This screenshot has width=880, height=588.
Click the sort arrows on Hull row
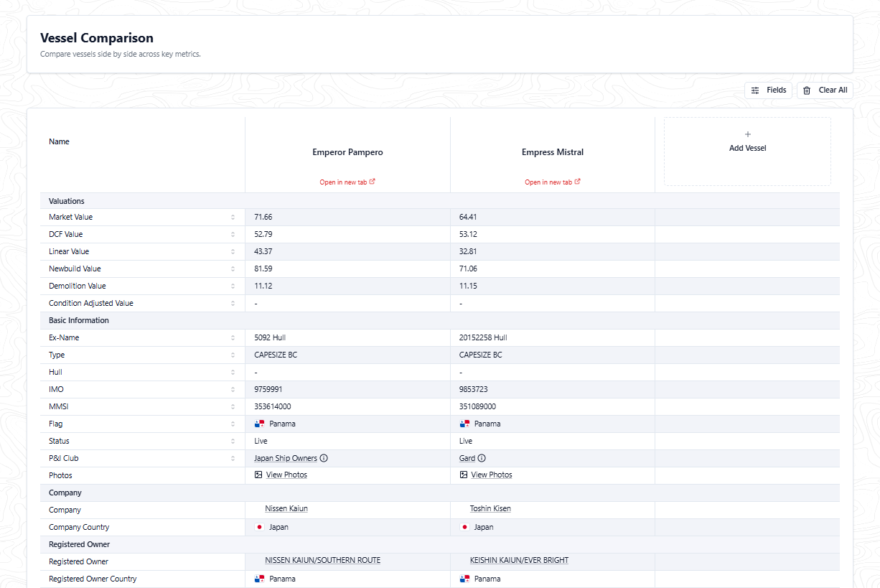click(x=233, y=372)
